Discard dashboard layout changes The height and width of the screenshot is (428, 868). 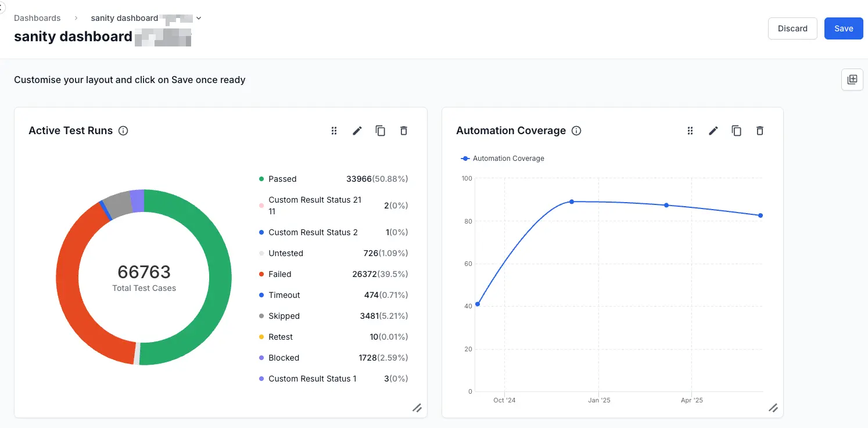792,28
